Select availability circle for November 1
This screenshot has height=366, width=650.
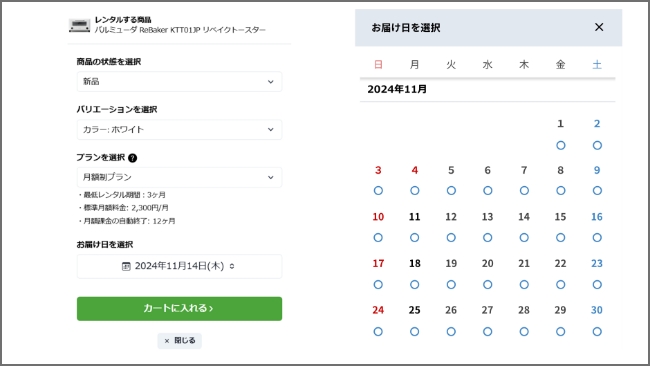click(x=560, y=145)
